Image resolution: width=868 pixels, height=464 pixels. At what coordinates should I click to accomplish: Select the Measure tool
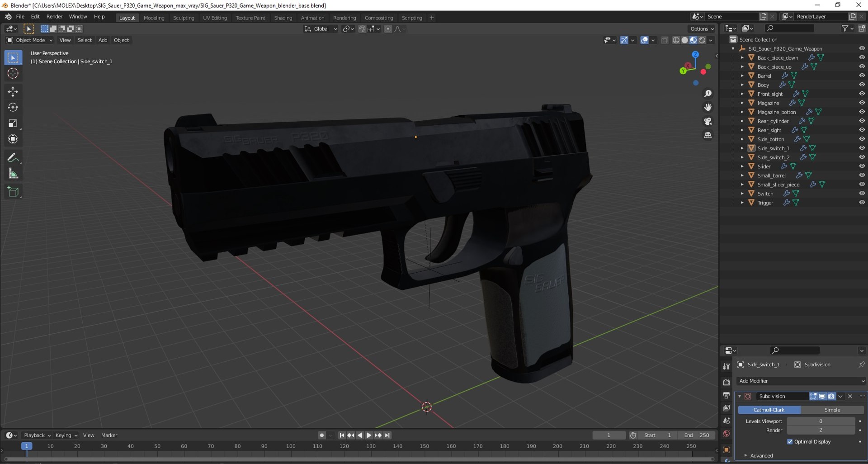pyautogui.click(x=13, y=174)
